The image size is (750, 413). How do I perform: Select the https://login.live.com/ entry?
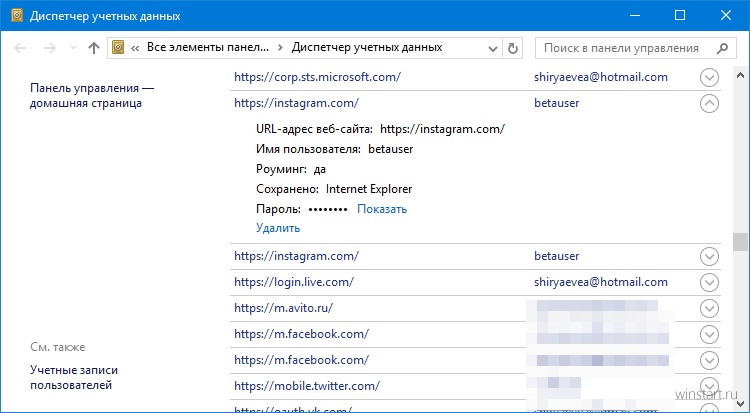pos(294,282)
